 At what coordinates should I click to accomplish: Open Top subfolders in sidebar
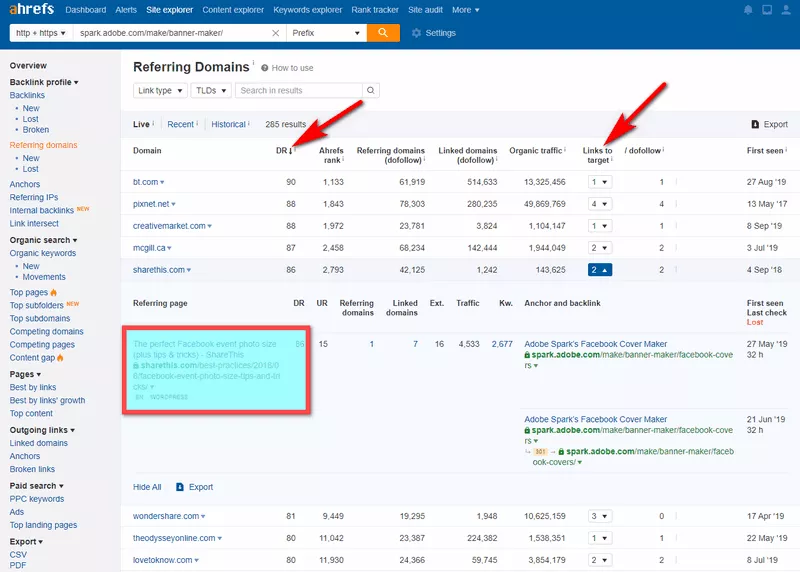pyautogui.click(x=37, y=305)
